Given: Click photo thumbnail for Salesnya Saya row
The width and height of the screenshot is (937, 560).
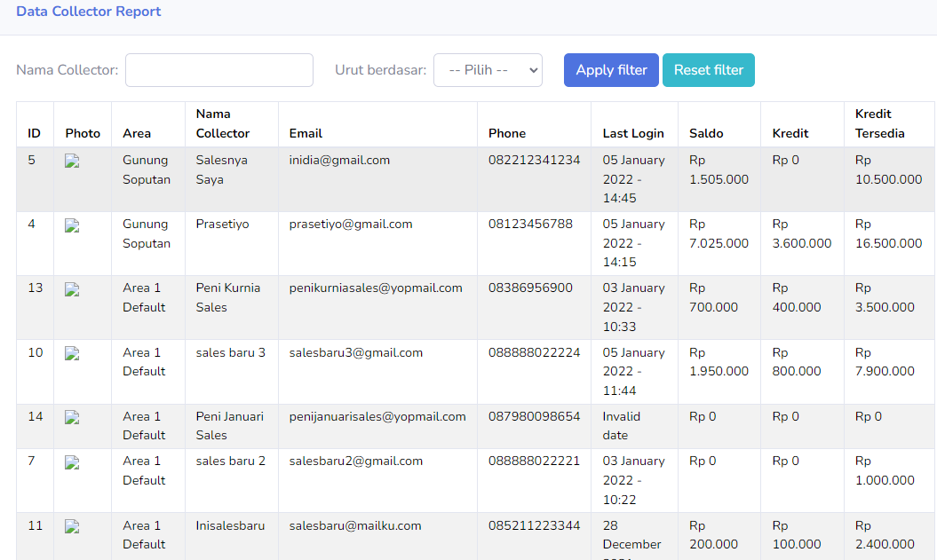Looking at the screenshot, I should [x=73, y=162].
